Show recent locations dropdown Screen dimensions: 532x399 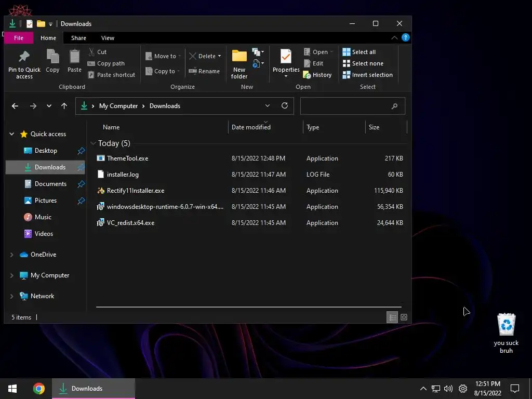coord(49,106)
